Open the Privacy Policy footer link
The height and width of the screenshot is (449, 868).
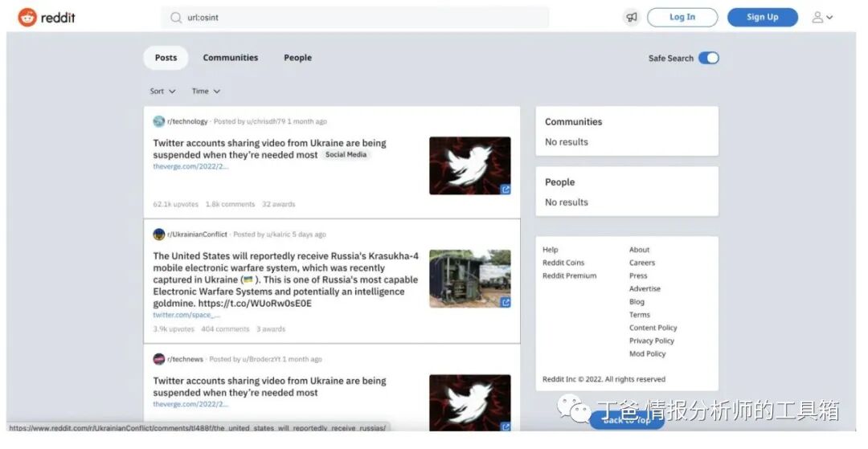[x=652, y=341]
